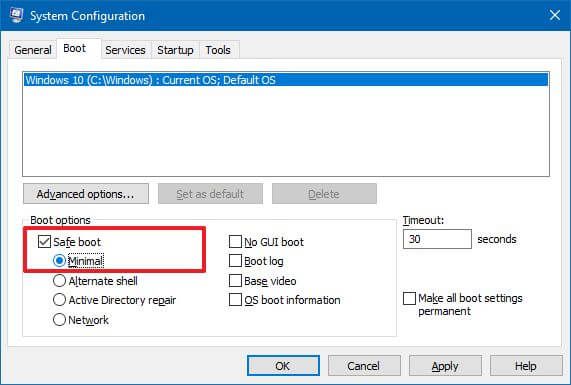
Task: Open the Services tab
Action: point(125,50)
